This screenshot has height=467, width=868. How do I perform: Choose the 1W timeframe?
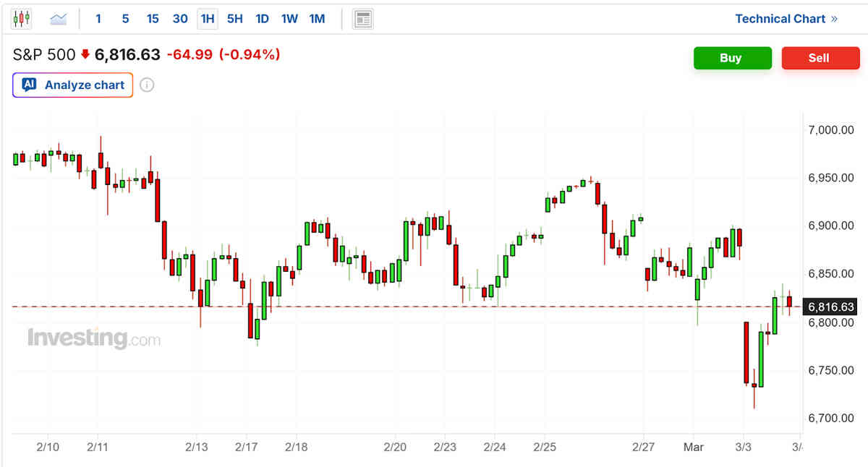289,19
